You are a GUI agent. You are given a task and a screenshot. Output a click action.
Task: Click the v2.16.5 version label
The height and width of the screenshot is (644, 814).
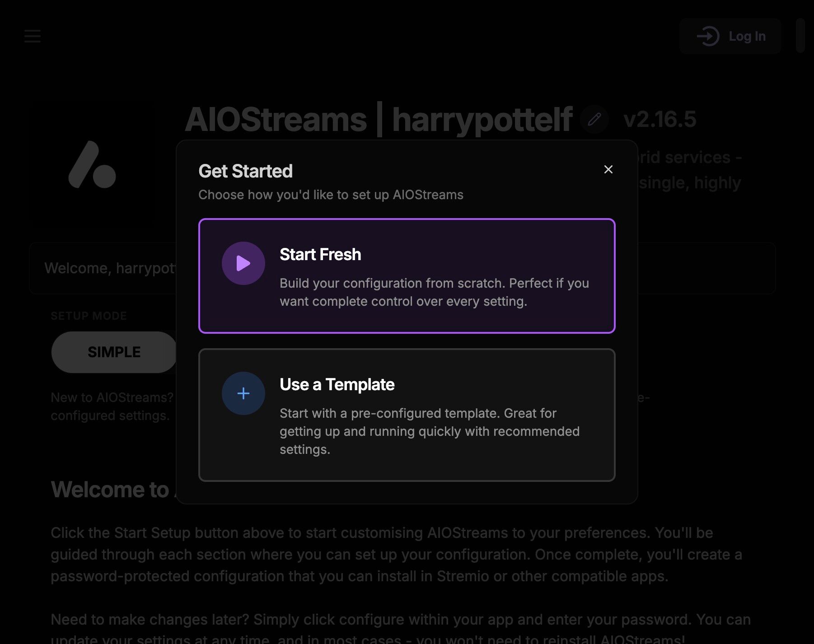(x=660, y=119)
